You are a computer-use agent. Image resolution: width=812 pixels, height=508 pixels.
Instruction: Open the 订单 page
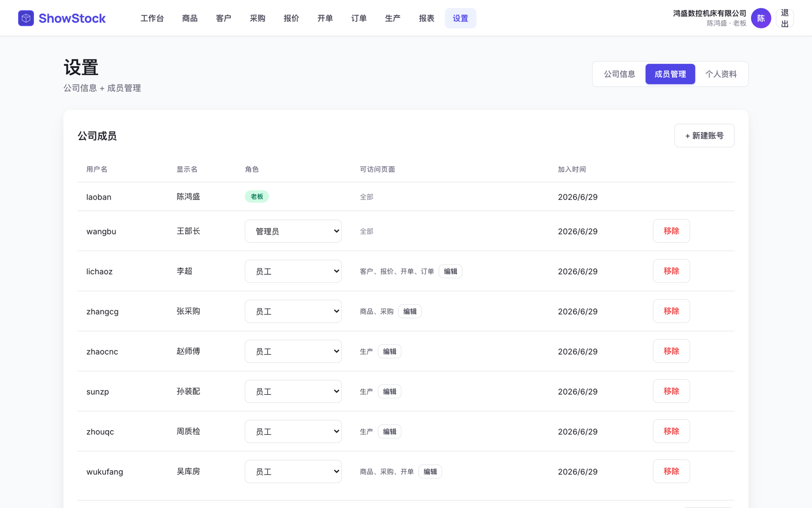[359, 18]
